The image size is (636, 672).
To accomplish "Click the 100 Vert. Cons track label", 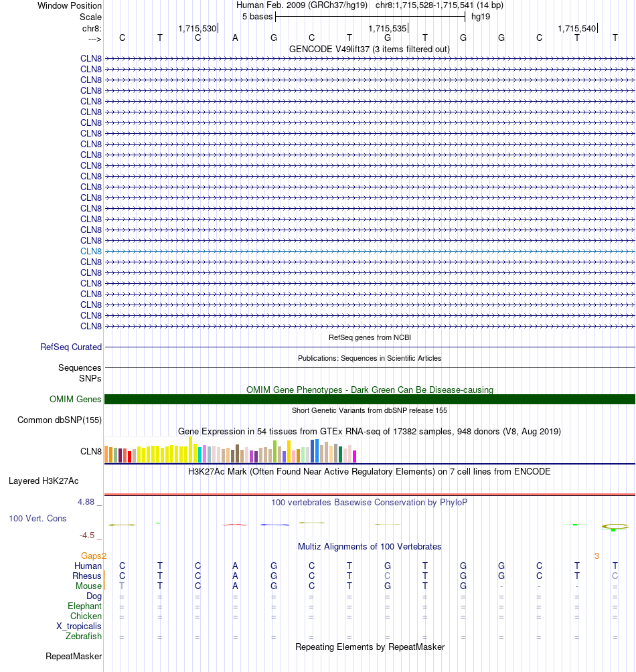I will (37, 518).
